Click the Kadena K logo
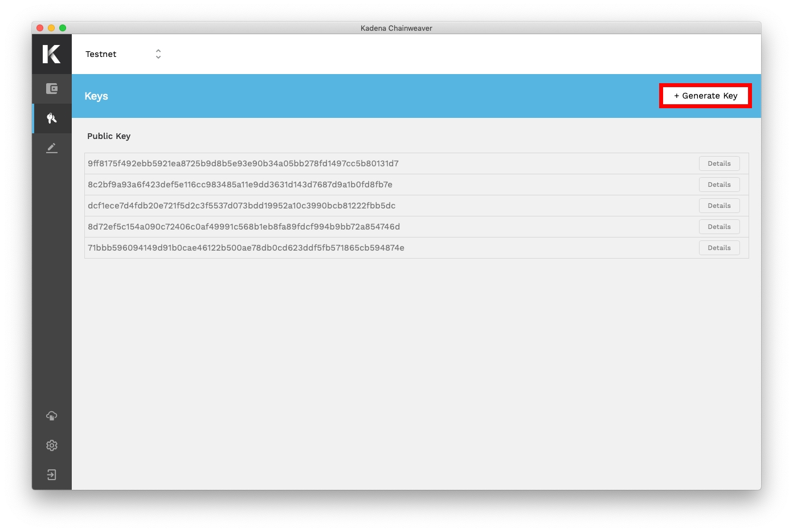This screenshot has height=532, width=793. 51,54
